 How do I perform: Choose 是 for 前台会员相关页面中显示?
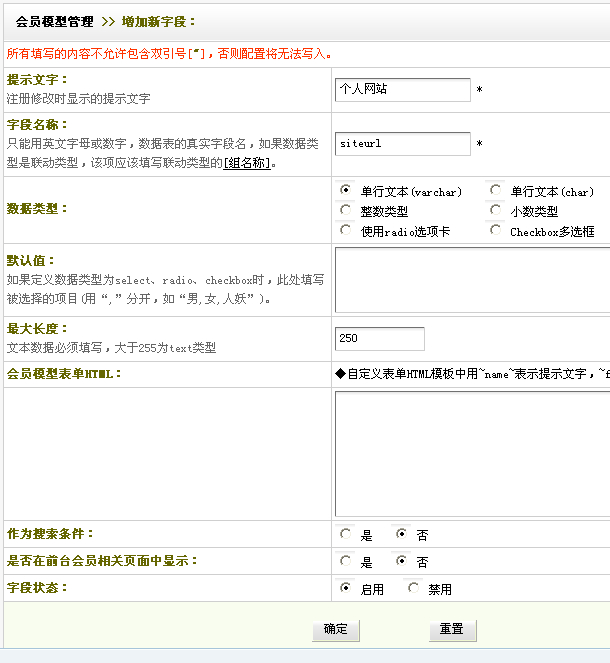(x=346, y=561)
